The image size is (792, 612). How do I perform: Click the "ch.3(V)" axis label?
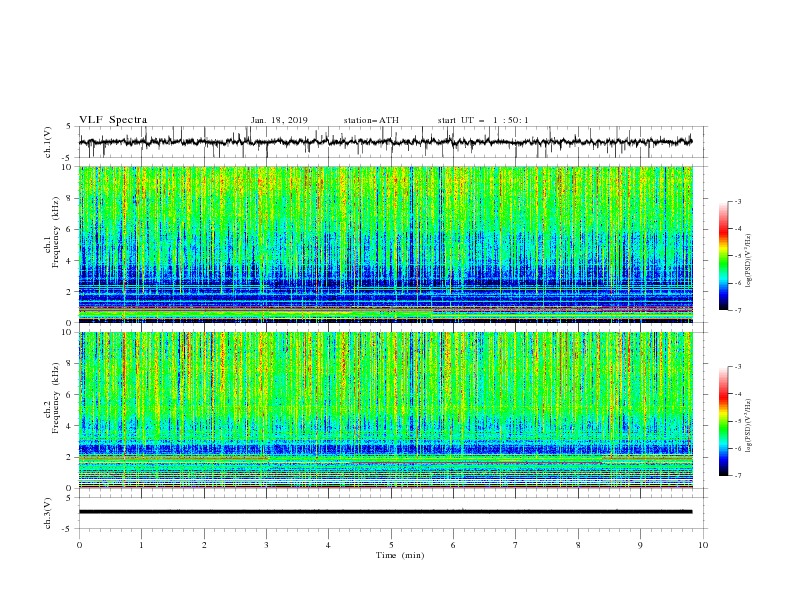click(x=48, y=513)
